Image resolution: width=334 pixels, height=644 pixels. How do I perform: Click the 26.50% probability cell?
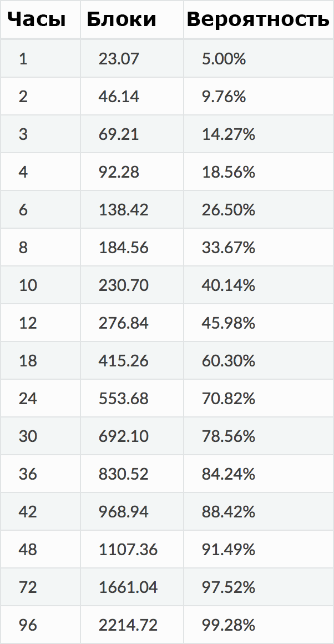pyautogui.click(x=259, y=210)
